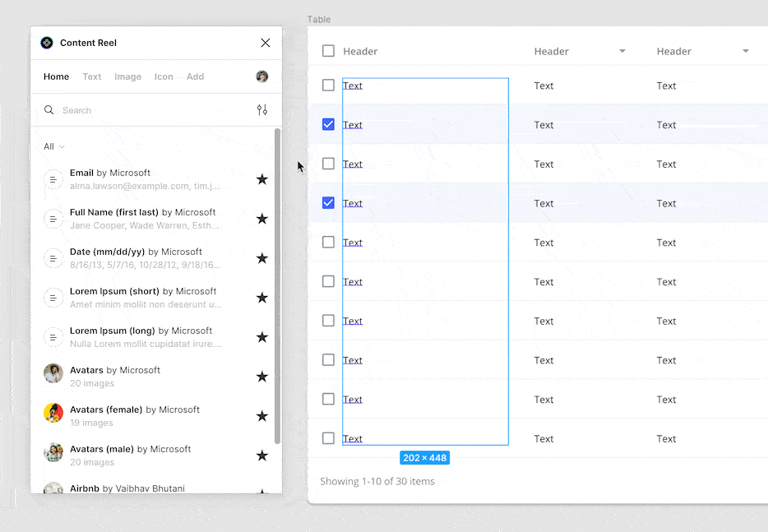The height and width of the screenshot is (532, 768).
Task: Open the filter settings sliders icon
Action: click(x=262, y=109)
